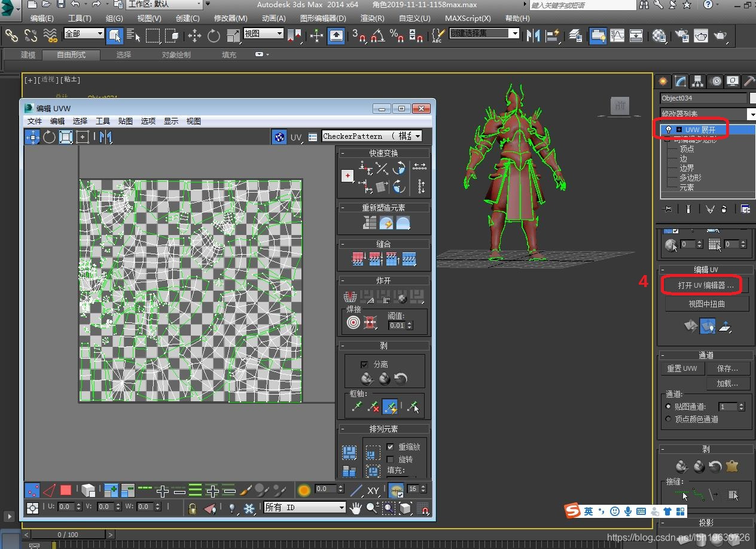
Task: Click the pan view hand icon
Action: [x=356, y=508]
